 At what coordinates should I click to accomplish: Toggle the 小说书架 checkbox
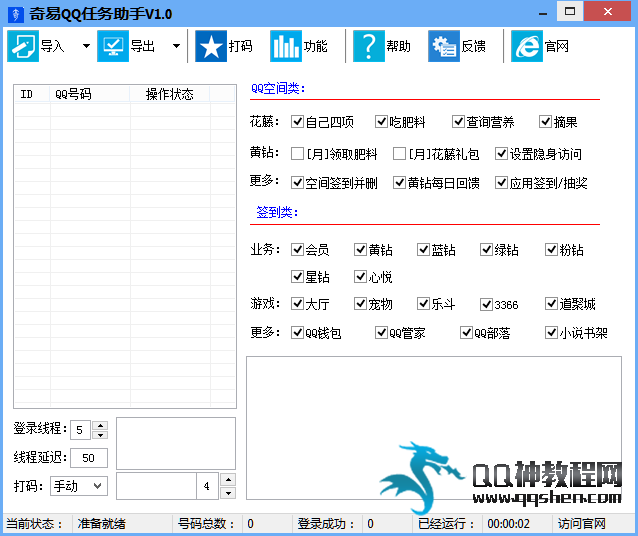551,333
